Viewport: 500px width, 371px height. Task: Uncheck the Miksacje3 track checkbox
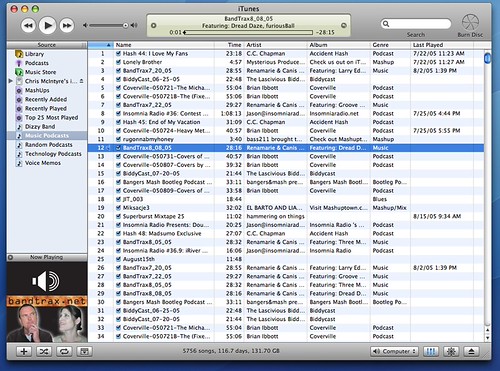click(118, 208)
